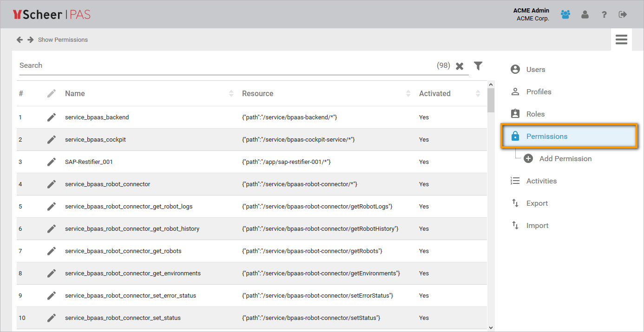This screenshot has width=644, height=332.
Task: Sort by Activated column sort arrows
Action: click(x=478, y=94)
